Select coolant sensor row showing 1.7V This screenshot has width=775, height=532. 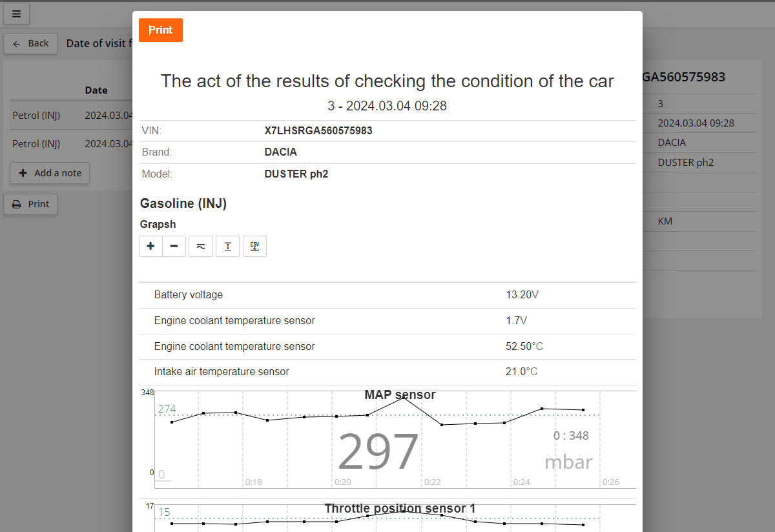[387, 321]
